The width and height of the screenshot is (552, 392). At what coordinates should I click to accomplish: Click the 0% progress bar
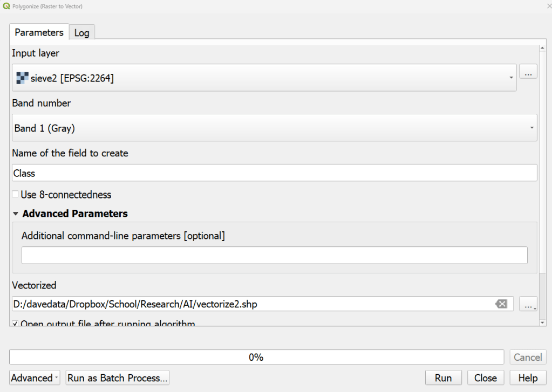[x=256, y=357]
